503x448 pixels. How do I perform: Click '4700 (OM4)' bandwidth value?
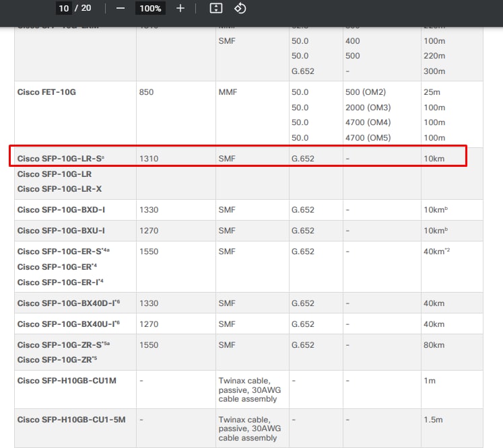368,122
